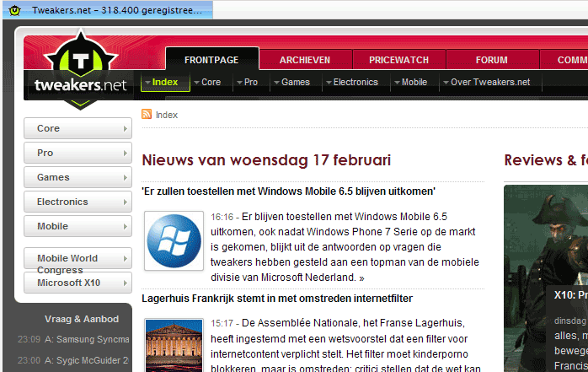Expand the Games sidebar button
Screen dimensions: 588x372
point(78,177)
